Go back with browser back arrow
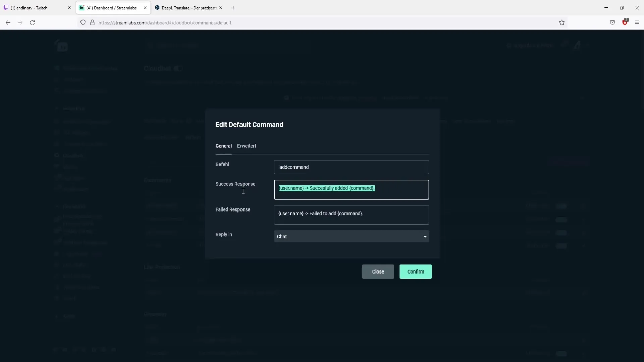 pyautogui.click(x=8, y=23)
